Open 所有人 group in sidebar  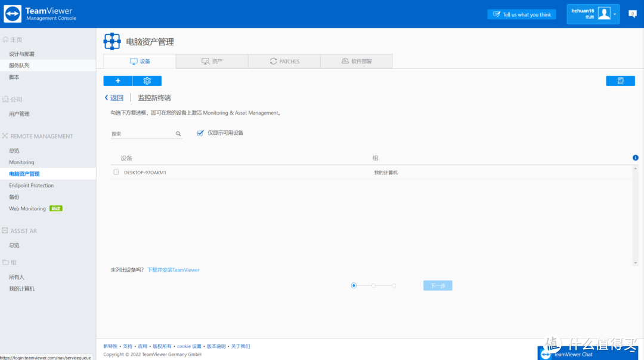click(17, 277)
